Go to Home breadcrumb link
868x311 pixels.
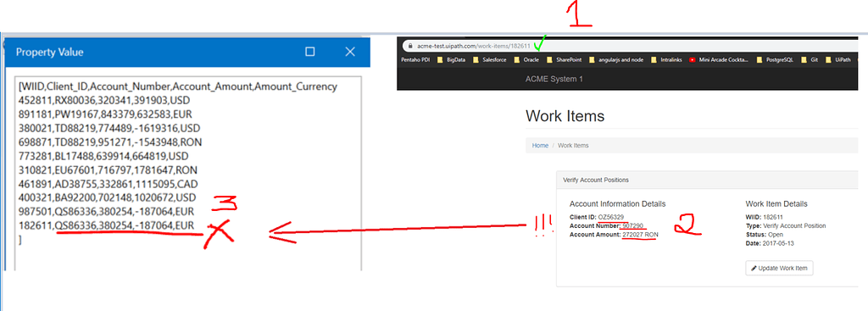point(540,146)
